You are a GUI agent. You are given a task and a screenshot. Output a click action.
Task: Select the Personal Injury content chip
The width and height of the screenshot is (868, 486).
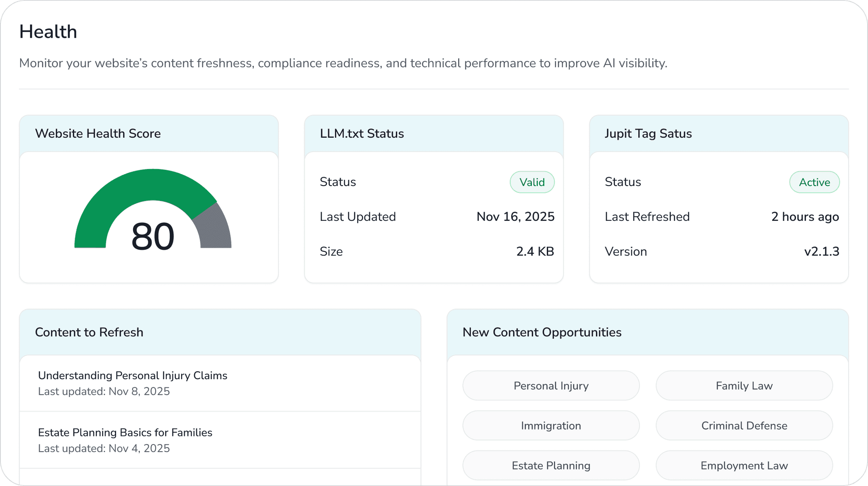click(551, 386)
